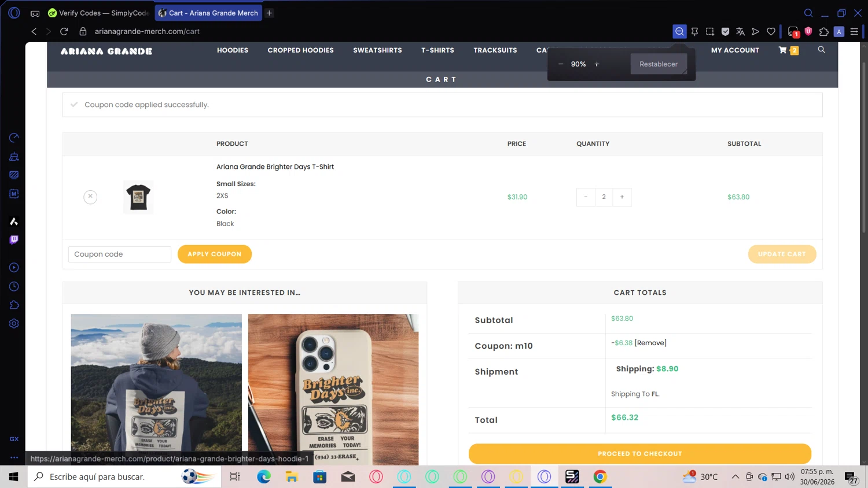Open the Opera GX main menu icon
Screen dimensions: 868x488
[14, 13]
